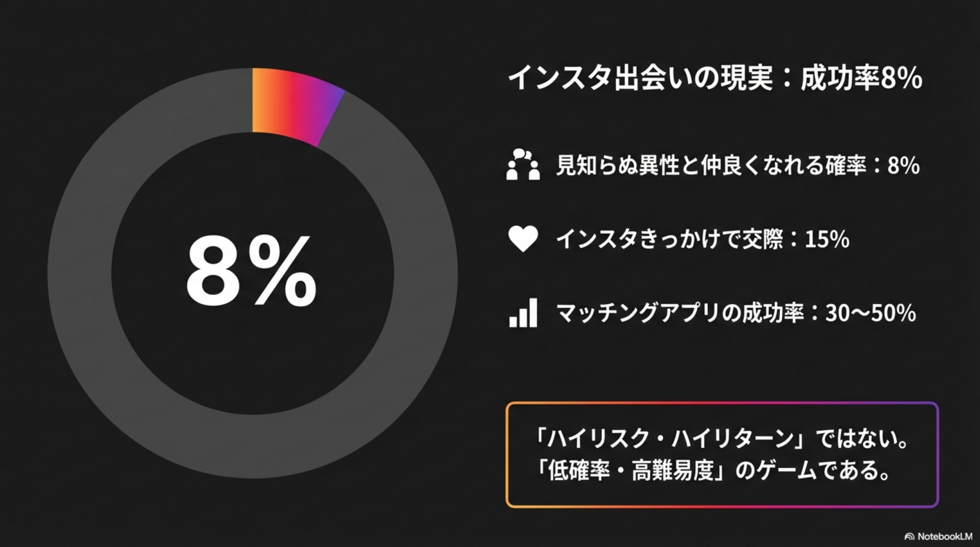The image size is (980, 547).
Task: Click the bar chart icon
Action: (x=523, y=312)
